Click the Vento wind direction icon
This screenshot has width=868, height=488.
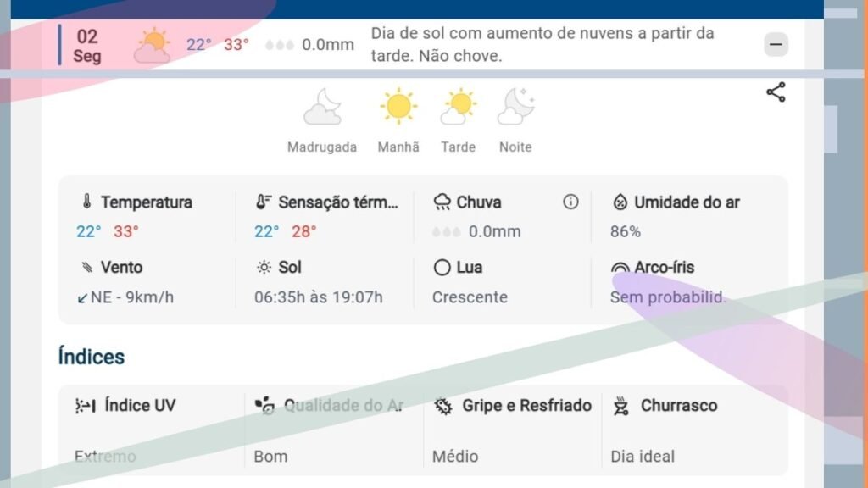pyautogui.click(x=83, y=297)
